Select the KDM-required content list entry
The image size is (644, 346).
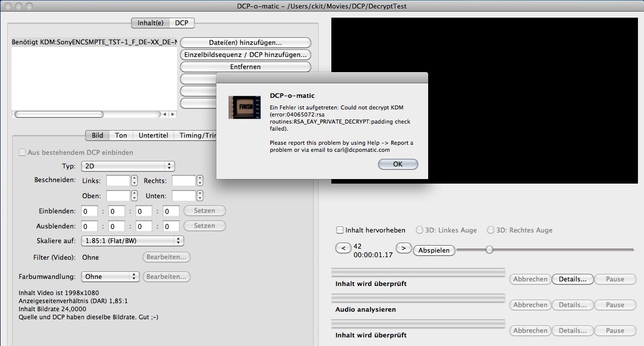pos(94,42)
